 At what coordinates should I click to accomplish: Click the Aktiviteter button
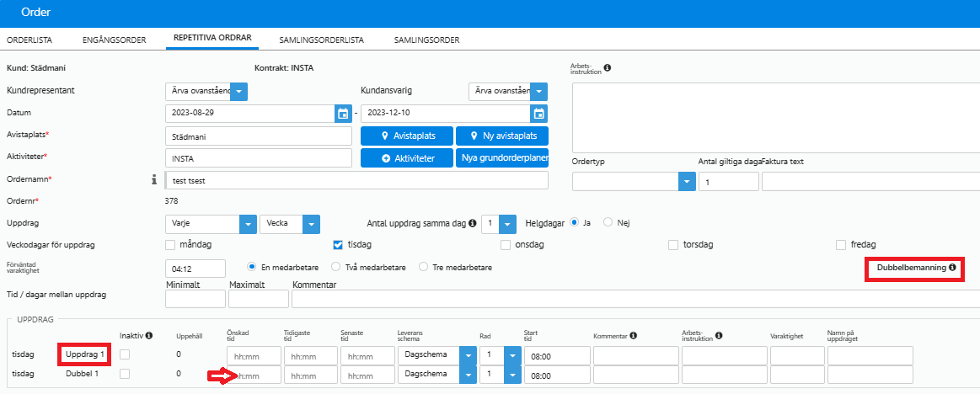(407, 158)
